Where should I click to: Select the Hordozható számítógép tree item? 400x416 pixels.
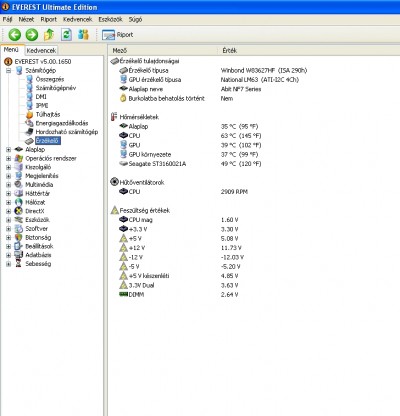point(67,132)
